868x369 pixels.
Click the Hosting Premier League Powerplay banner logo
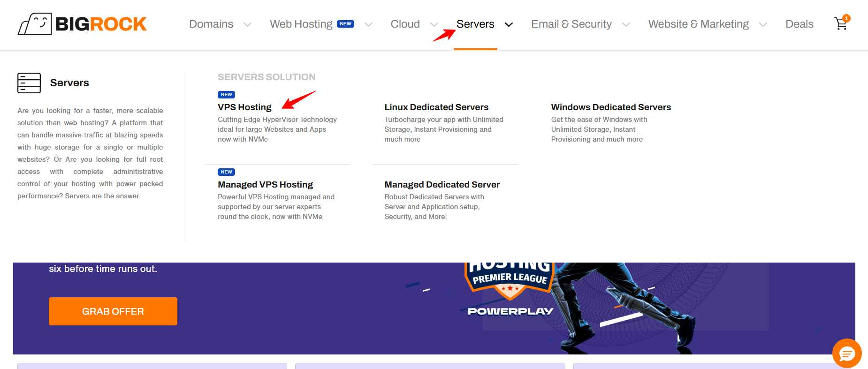(x=510, y=289)
